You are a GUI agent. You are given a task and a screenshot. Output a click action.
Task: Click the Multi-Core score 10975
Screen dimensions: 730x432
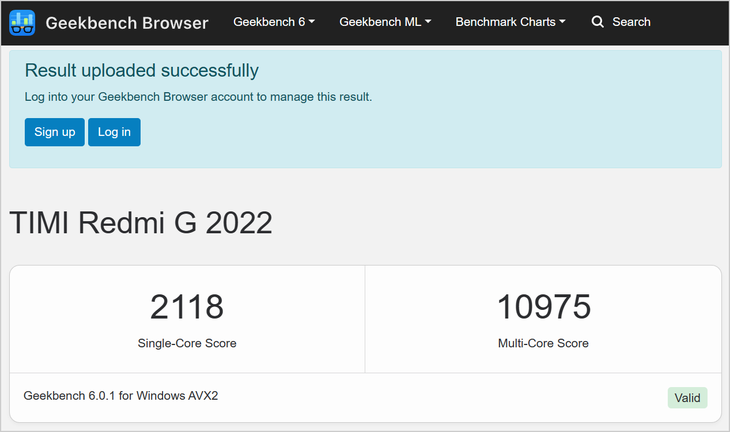[x=544, y=307]
